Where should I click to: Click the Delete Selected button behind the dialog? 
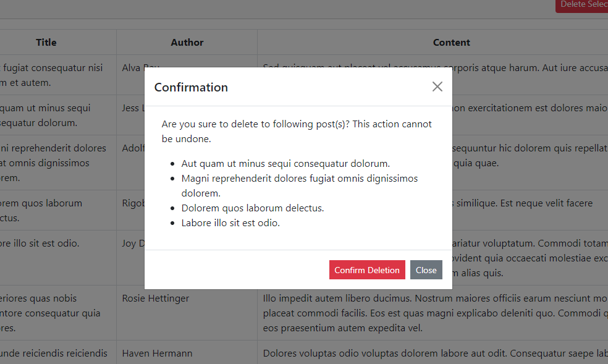click(x=581, y=6)
